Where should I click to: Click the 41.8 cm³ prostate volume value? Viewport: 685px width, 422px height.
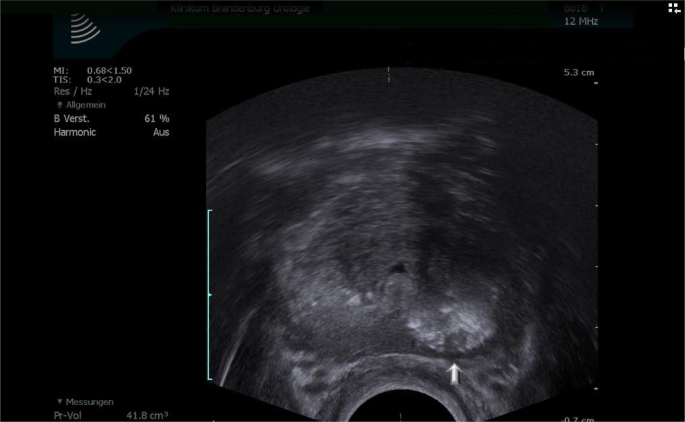click(147, 415)
